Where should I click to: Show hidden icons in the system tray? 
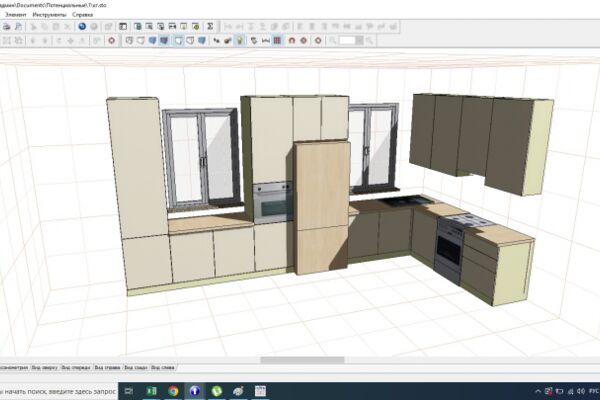[x=538, y=391]
